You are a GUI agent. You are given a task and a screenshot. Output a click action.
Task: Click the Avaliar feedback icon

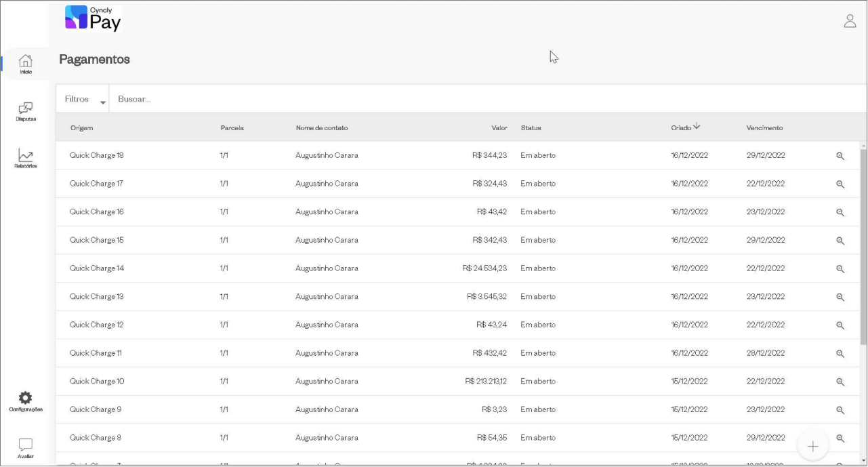coord(26,448)
